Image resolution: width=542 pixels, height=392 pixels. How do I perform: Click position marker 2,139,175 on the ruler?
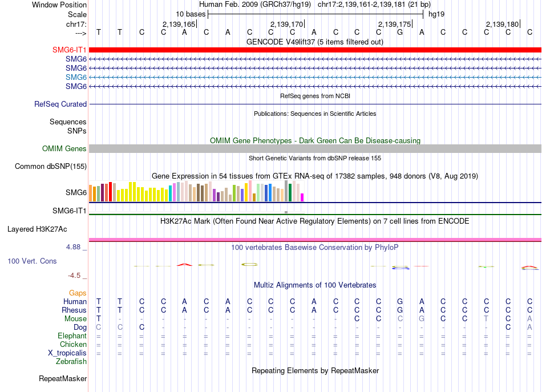pyautogui.click(x=395, y=24)
